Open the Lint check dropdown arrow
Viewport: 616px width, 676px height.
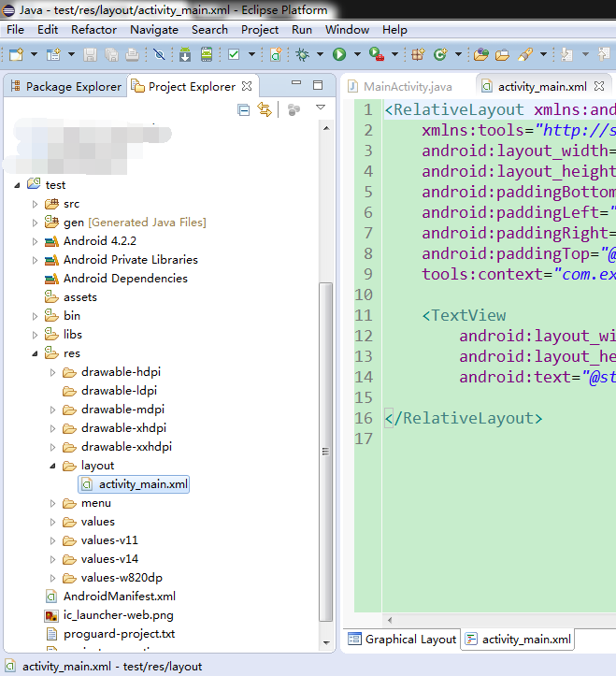point(251,54)
